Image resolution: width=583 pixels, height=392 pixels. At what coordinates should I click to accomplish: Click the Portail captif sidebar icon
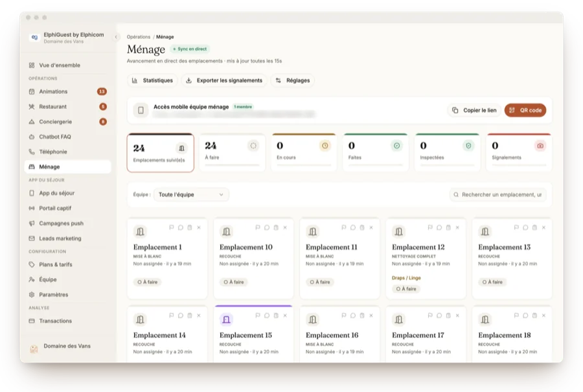[x=32, y=208]
